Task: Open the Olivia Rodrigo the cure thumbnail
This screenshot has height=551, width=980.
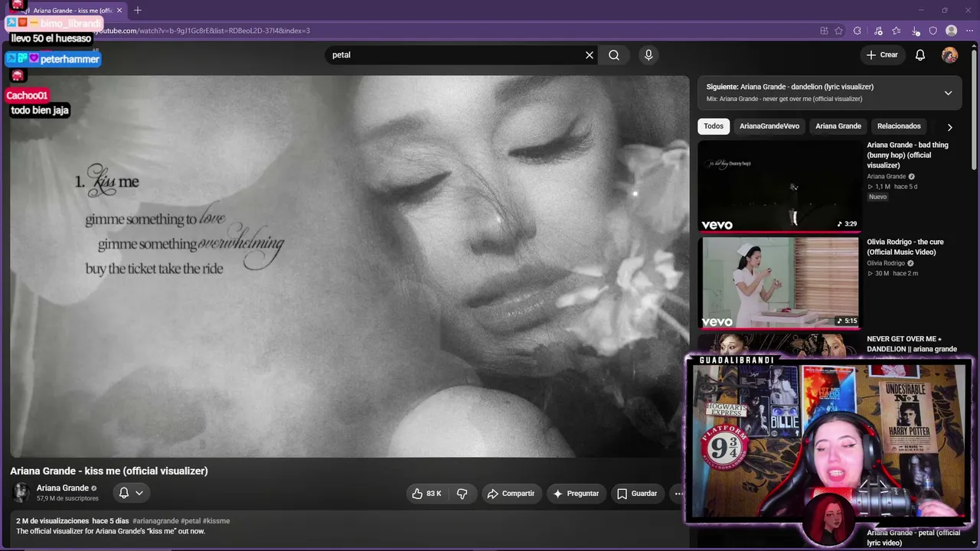Action: pyautogui.click(x=779, y=282)
